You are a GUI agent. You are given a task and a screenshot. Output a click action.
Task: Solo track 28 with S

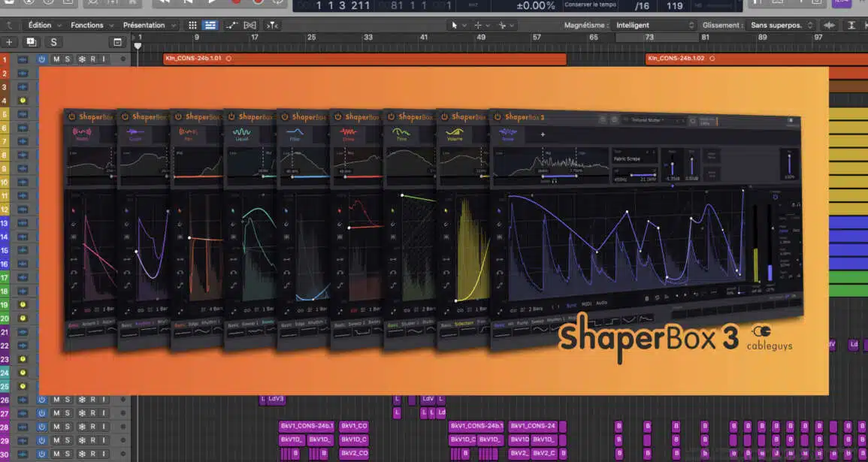[x=68, y=427]
